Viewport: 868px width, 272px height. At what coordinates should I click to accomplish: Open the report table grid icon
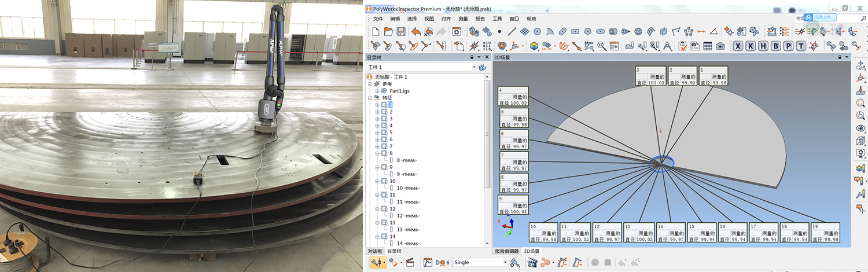coord(708,46)
